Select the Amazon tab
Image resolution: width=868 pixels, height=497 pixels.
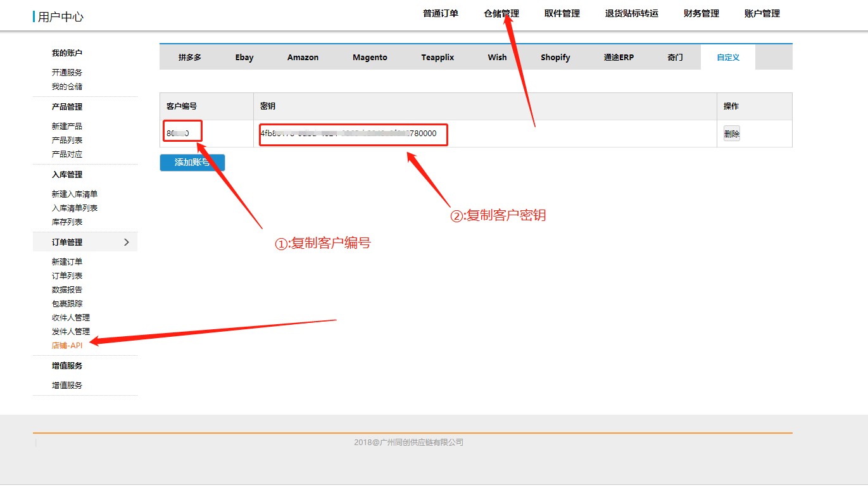(x=303, y=57)
